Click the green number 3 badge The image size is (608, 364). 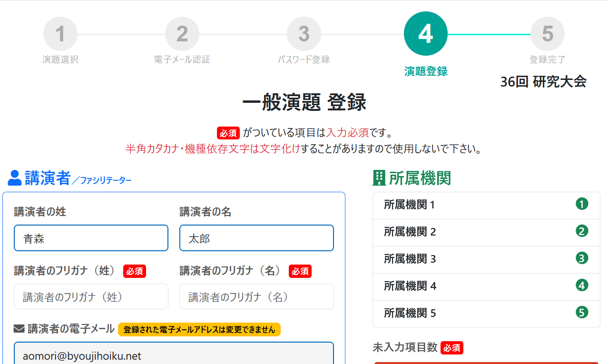tap(582, 258)
